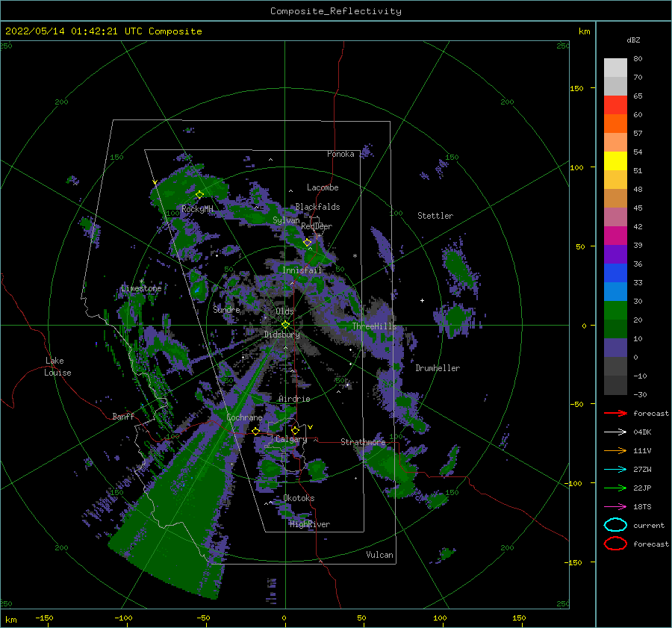Click the green 22JP arrow icon
This screenshot has height=628, width=672.
(615, 488)
